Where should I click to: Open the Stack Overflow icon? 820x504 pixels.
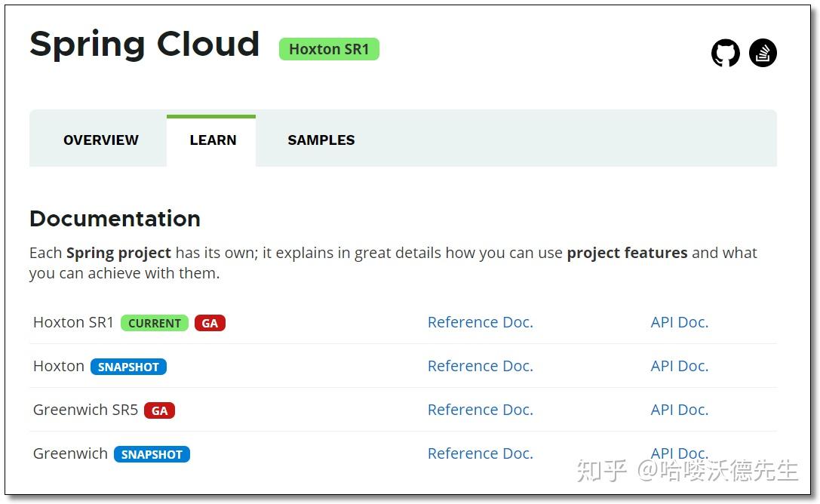(762, 53)
